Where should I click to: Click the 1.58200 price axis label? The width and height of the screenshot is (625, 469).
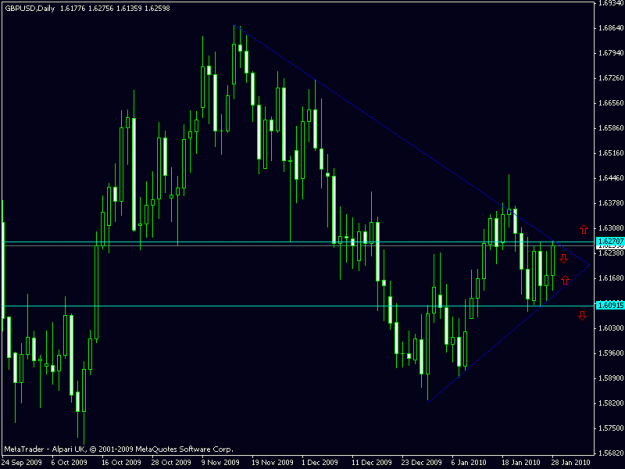tap(611, 403)
